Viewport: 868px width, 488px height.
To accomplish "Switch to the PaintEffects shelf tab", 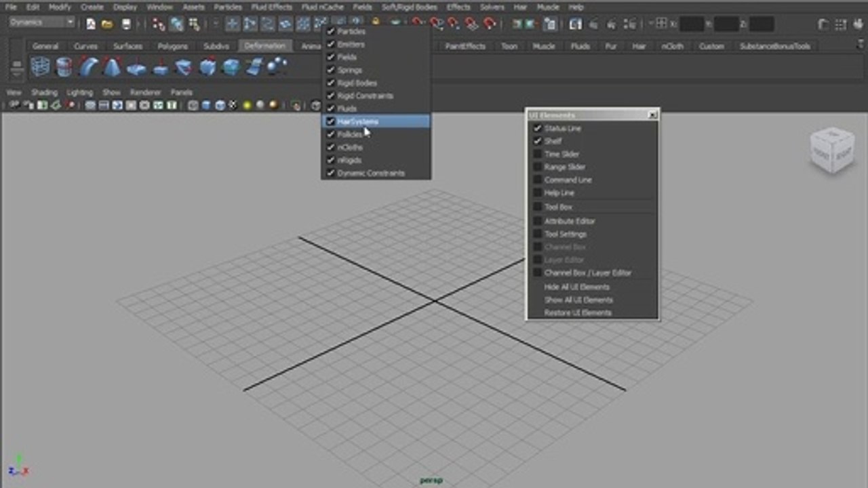I will click(465, 46).
